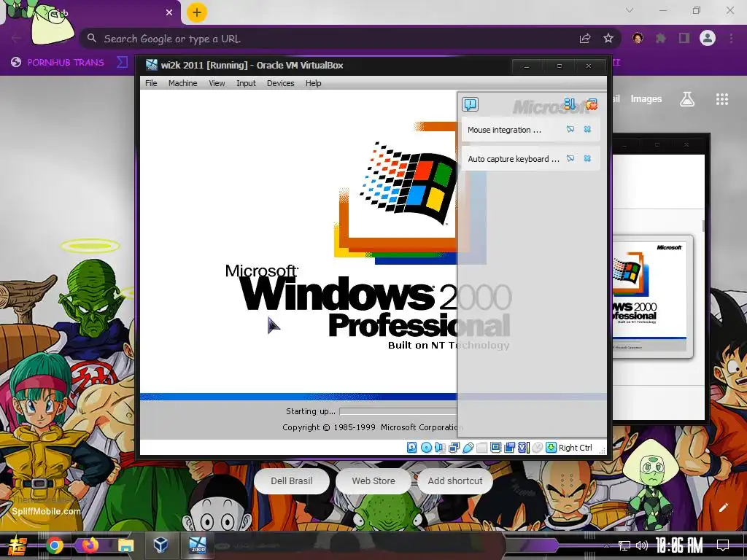The height and width of the screenshot is (560, 747).
Task: Open the Devices menu
Action: coord(281,83)
